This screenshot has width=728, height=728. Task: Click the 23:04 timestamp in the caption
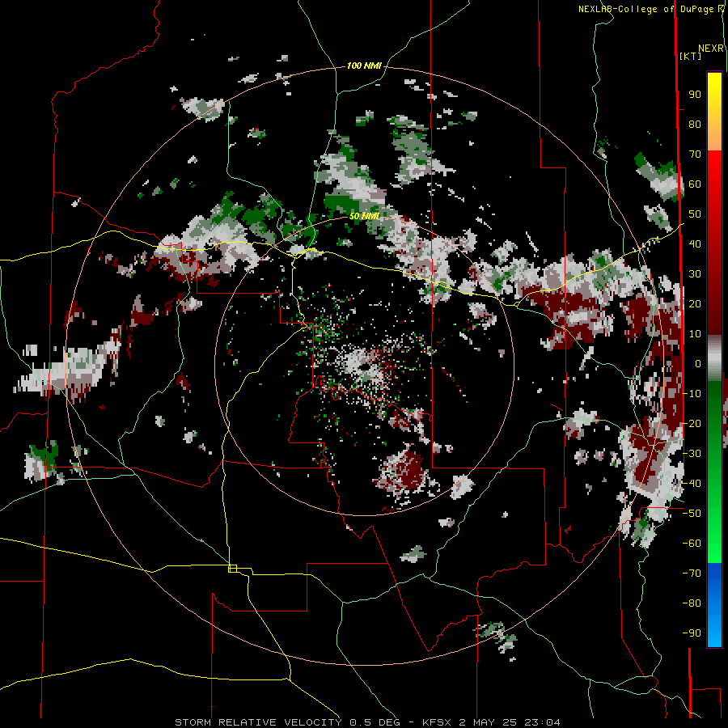(x=542, y=722)
